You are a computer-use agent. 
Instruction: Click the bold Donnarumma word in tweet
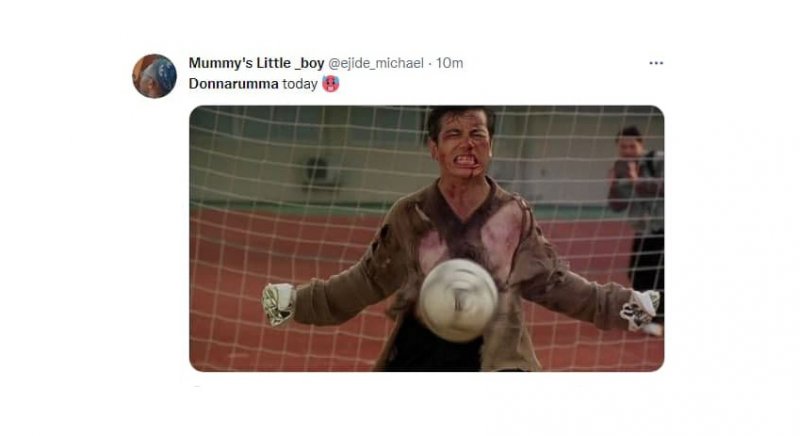(234, 84)
